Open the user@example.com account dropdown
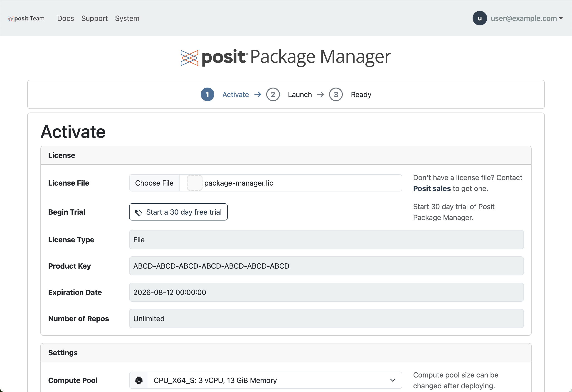This screenshot has height=392, width=572. tap(526, 18)
